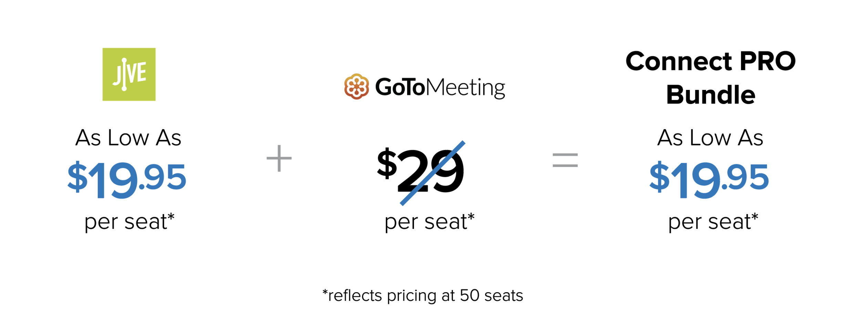Click the "reflects pricing at 50 seats" footnote
The height and width of the screenshot is (316, 868).
click(x=423, y=295)
